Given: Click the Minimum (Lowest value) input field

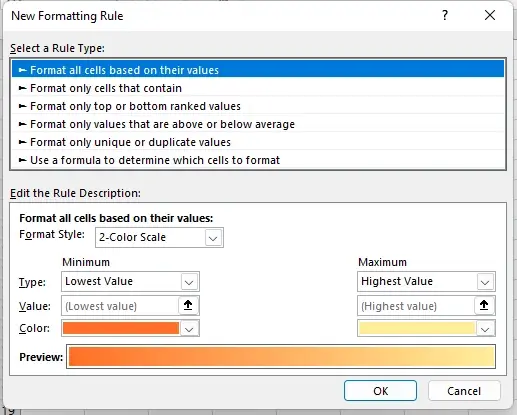Looking at the screenshot, I should pyautogui.click(x=120, y=306).
